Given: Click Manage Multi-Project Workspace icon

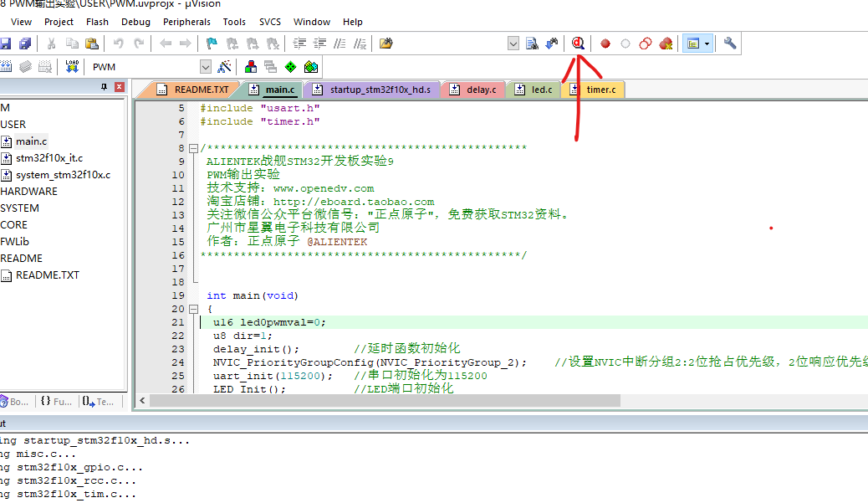Looking at the screenshot, I should point(270,67).
